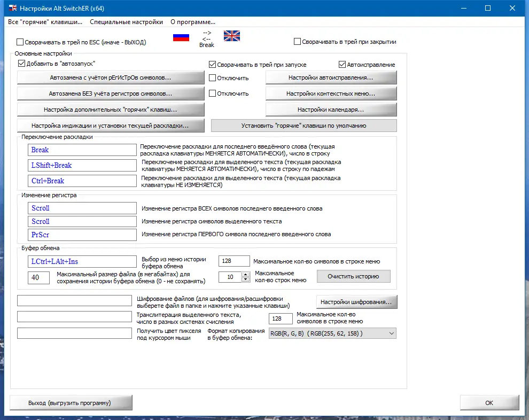Click Scroll field for ВСЕХ символов
Image resolution: width=529 pixels, height=420 pixels.
pos(82,208)
